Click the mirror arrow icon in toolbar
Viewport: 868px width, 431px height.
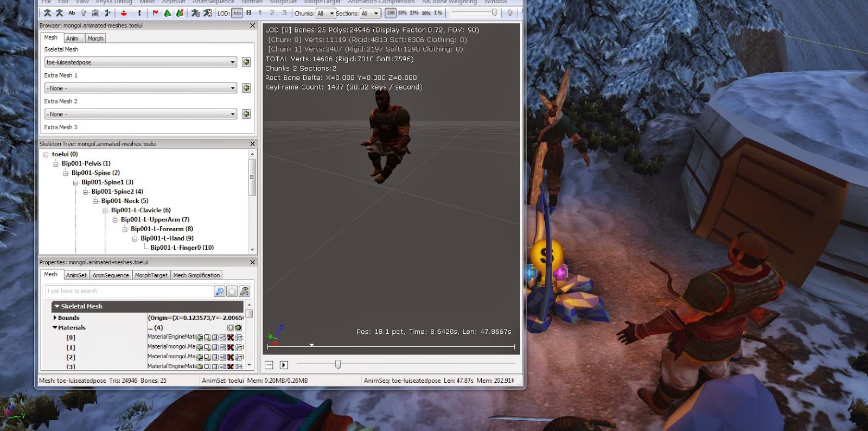[x=107, y=13]
